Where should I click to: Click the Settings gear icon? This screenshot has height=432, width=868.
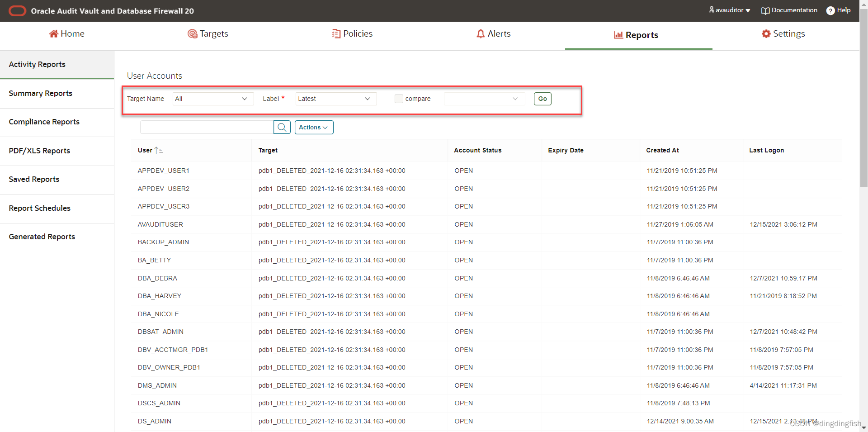(766, 33)
